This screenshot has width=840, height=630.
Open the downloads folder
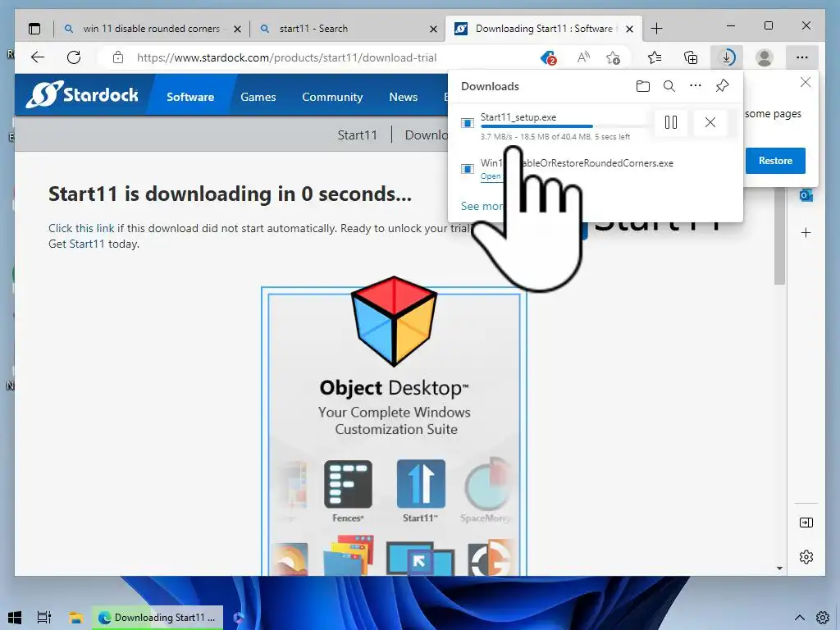point(643,86)
